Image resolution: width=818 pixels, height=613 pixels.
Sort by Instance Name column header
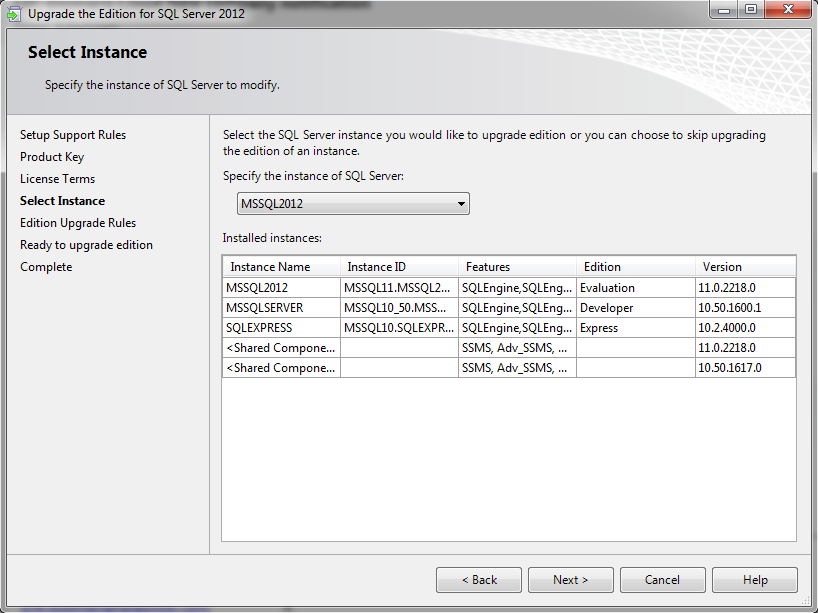[x=282, y=267]
